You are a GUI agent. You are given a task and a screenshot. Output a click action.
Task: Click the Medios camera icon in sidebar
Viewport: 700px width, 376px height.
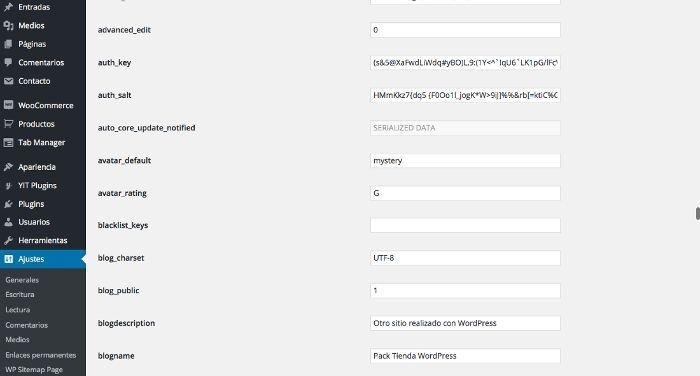pyautogui.click(x=8, y=25)
